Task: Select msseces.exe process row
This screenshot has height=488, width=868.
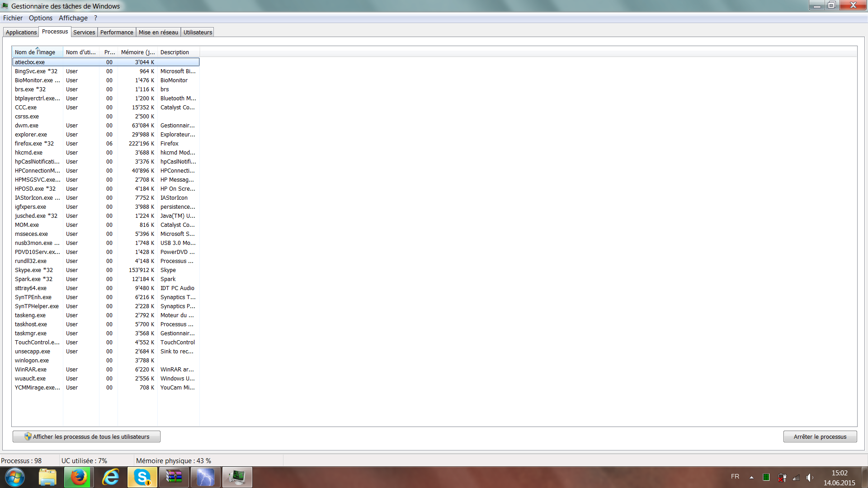Action: (x=106, y=234)
